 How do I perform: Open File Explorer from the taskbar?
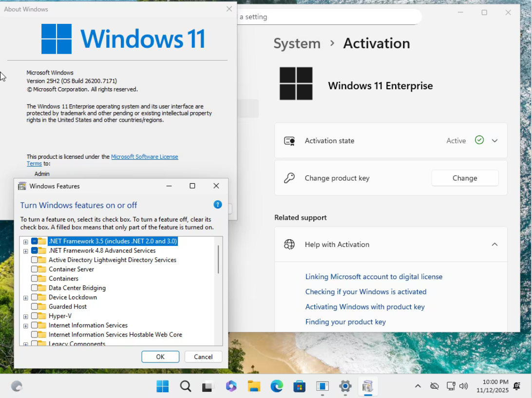[x=254, y=386]
